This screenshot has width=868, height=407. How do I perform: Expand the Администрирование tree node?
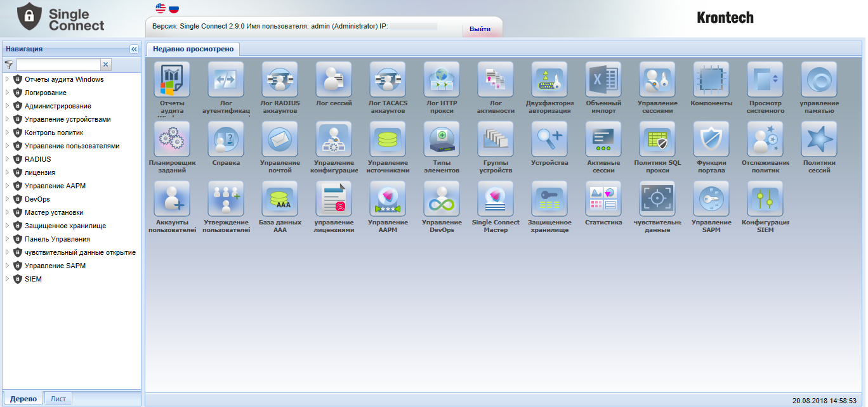[x=7, y=106]
